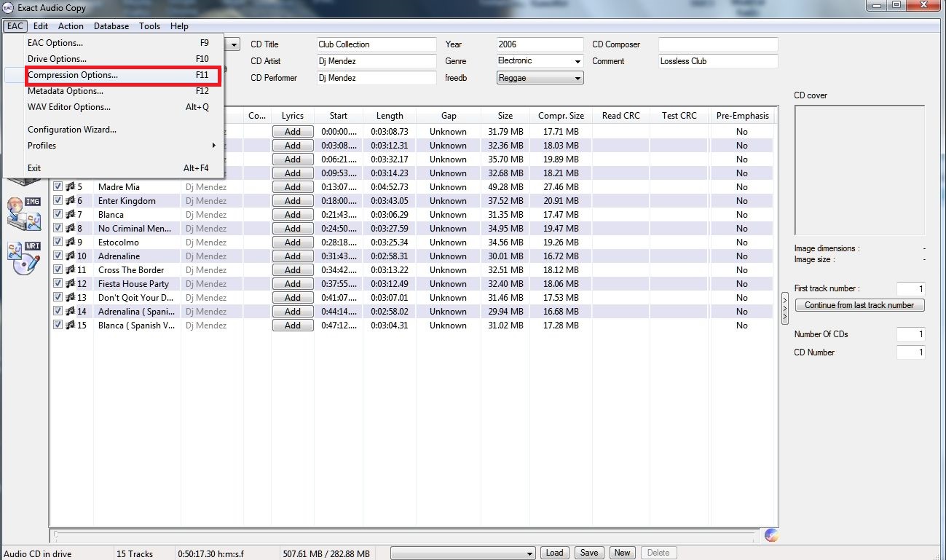Choose Exit from the EAC menu
This screenshot has height=560, width=946.
coord(115,168)
